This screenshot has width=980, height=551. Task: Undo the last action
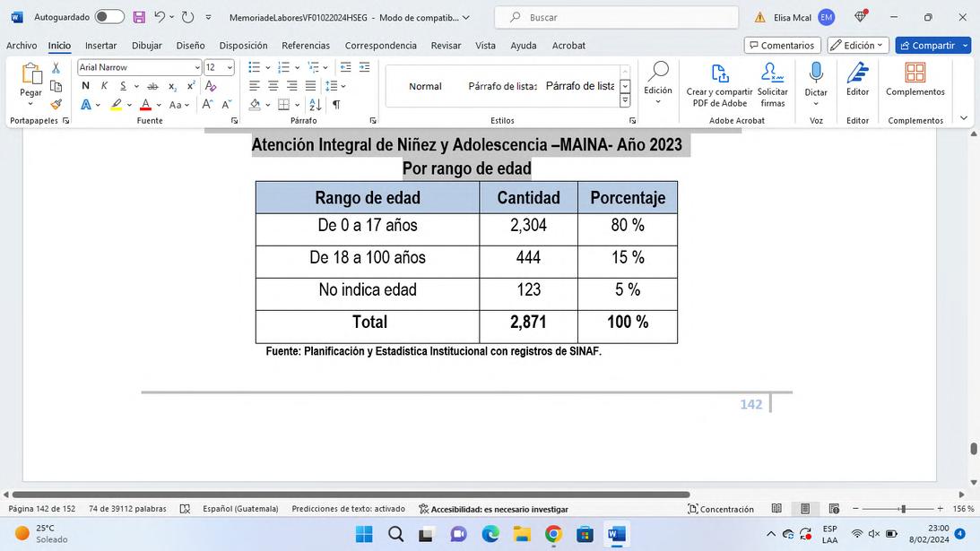pyautogui.click(x=160, y=18)
